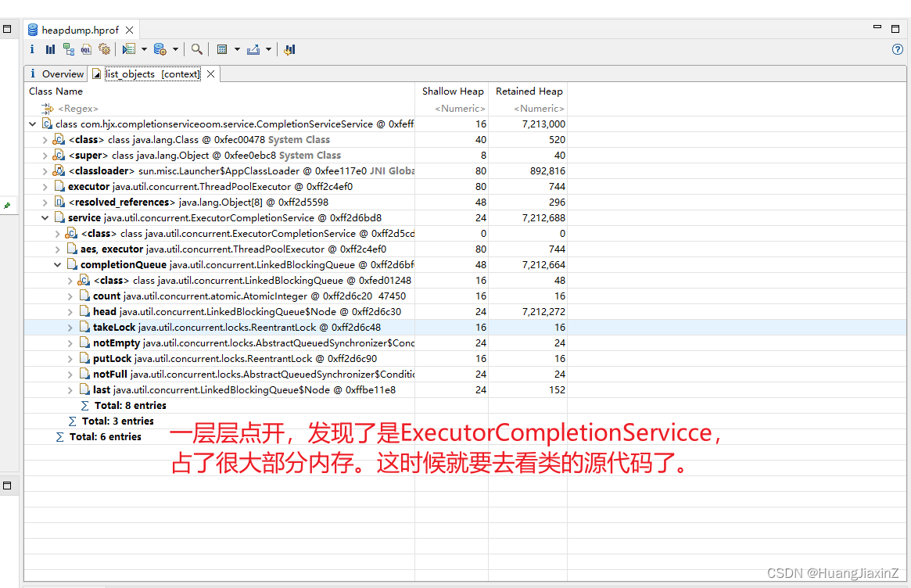911x588 pixels.
Task: Close the heapdump.hprof editor tab
Action: (130, 30)
